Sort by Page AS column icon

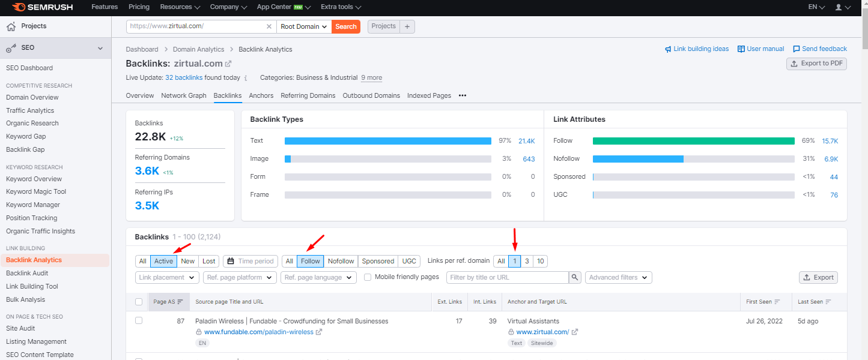tap(180, 302)
